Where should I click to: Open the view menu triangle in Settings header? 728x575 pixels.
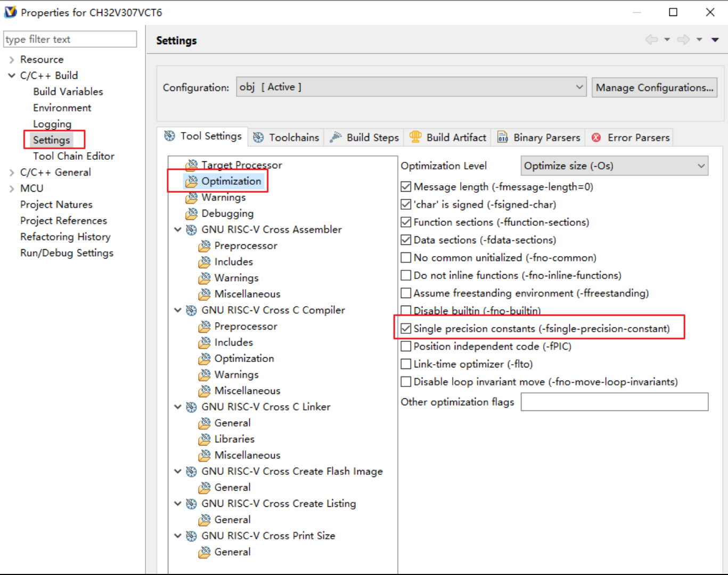(x=715, y=40)
